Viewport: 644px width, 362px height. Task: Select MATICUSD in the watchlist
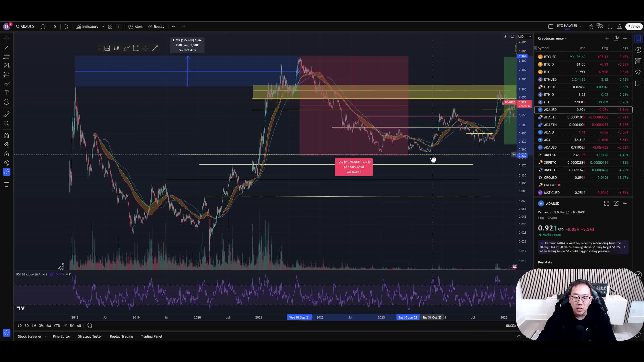coord(583,193)
